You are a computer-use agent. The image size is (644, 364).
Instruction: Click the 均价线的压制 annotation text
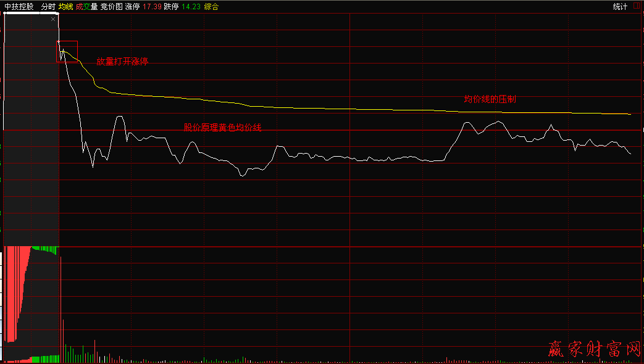[x=490, y=99]
